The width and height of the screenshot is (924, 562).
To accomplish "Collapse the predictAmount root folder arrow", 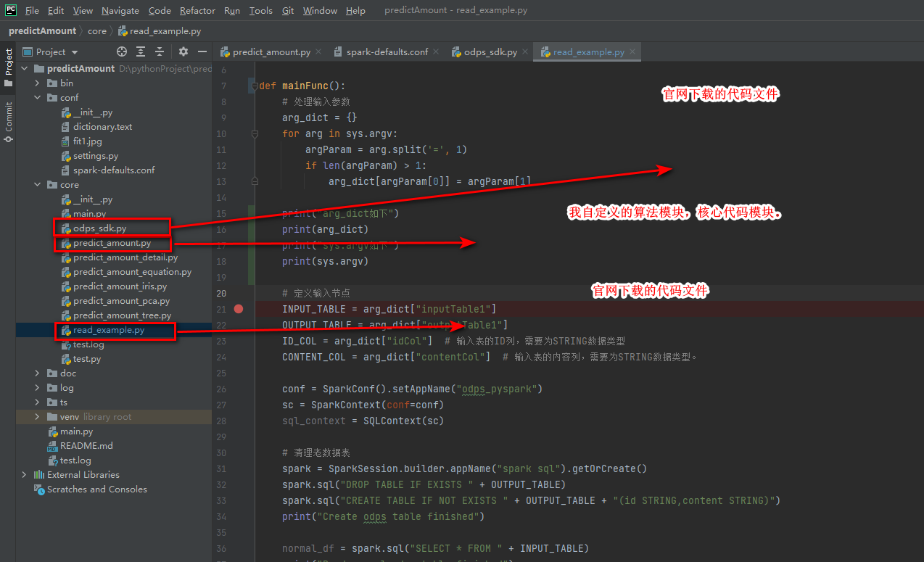I will (25, 68).
